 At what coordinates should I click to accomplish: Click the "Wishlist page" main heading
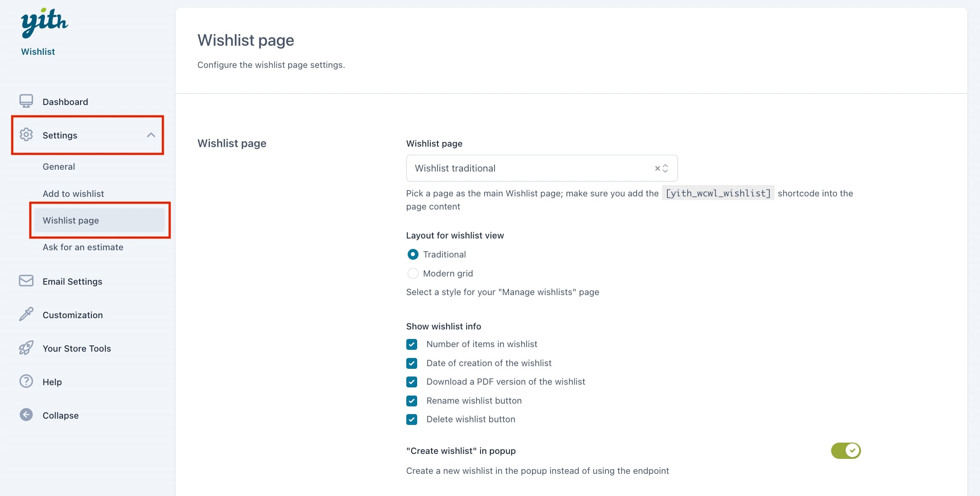246,40
